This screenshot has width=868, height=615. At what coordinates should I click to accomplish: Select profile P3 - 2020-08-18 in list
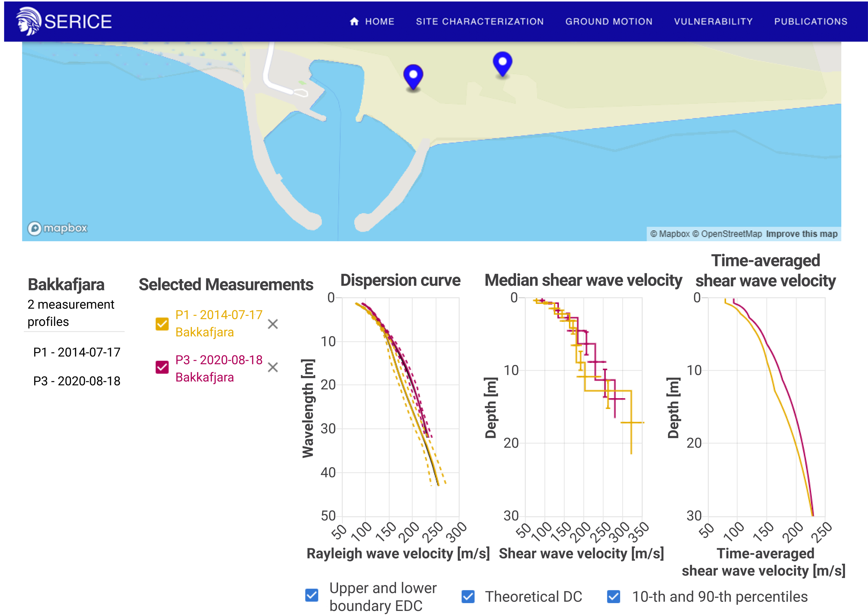(77, 381)
